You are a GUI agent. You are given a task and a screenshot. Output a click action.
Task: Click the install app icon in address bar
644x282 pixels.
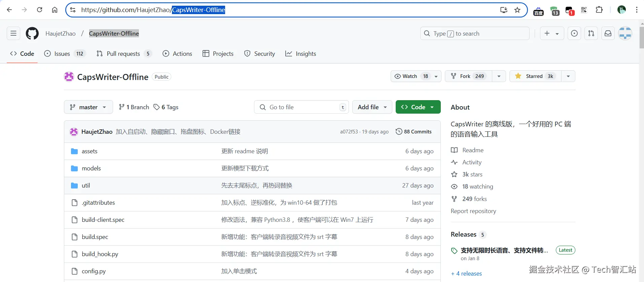point(504,10)
